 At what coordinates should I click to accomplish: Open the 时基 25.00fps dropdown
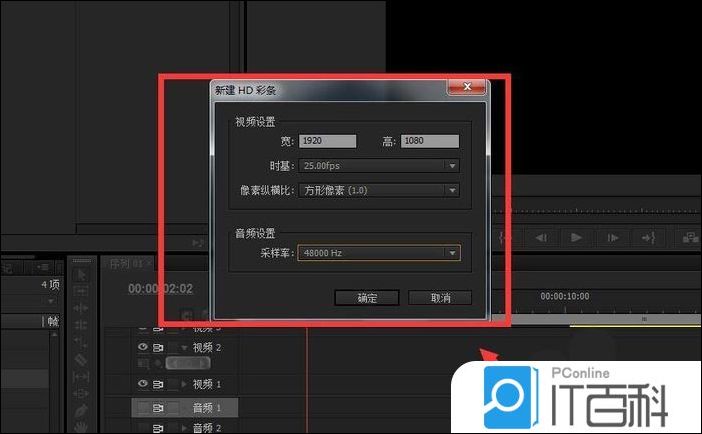tap(379, 166)
